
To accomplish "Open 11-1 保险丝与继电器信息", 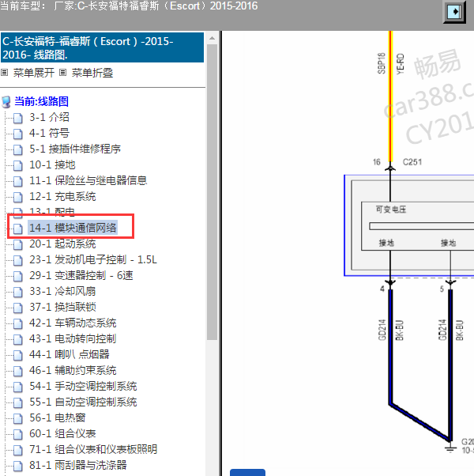I will (x=88, y=180).
